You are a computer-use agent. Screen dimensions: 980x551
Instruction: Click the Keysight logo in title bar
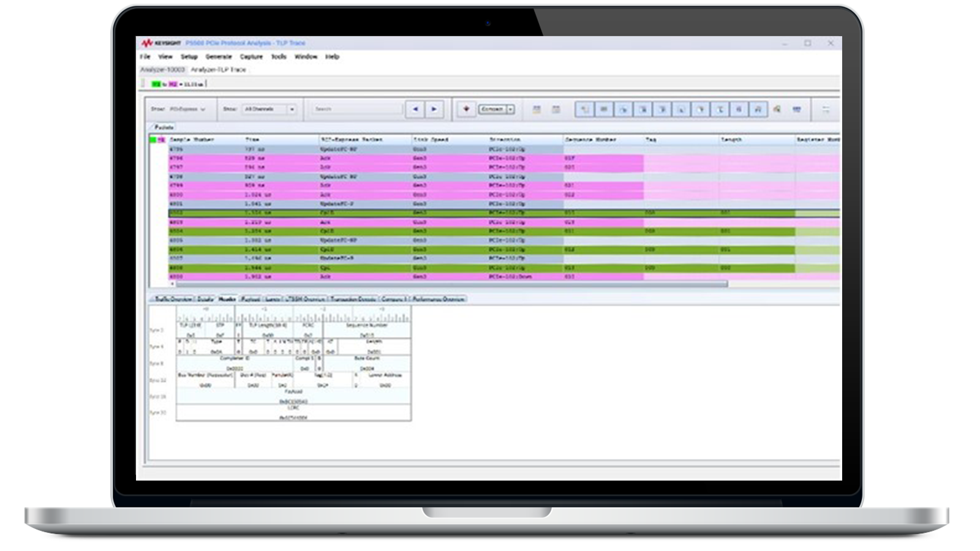[161, 43]
